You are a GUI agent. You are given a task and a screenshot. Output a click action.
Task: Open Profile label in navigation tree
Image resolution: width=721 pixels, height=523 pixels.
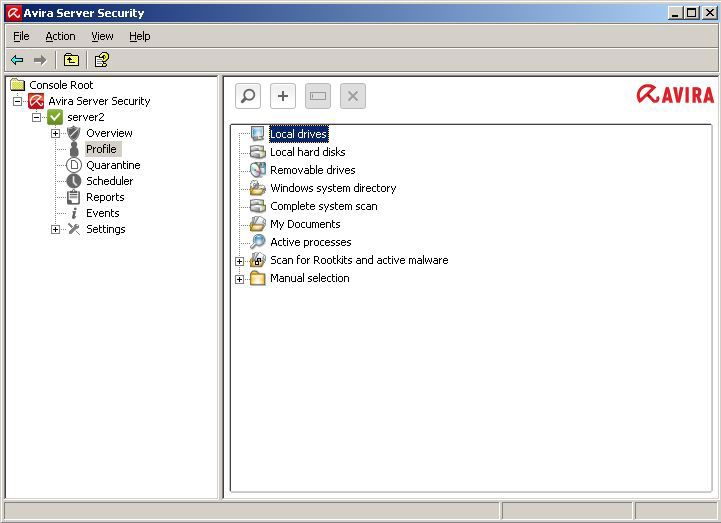coord(102,149)
